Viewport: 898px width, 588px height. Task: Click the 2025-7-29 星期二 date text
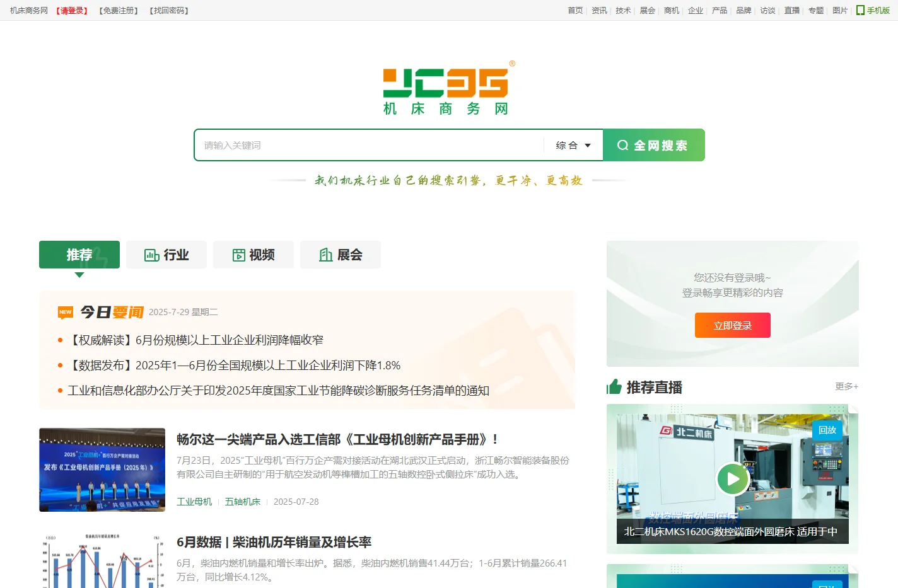(x=184, y=312)
